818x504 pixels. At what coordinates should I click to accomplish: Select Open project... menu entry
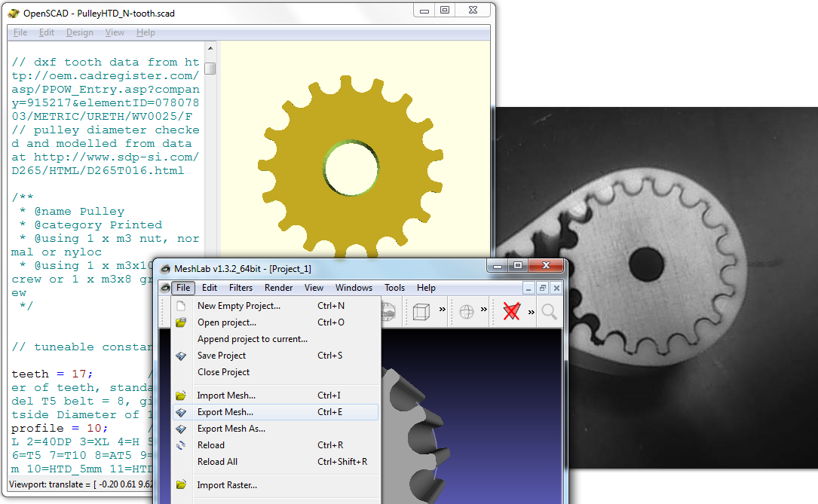click(275, 322)
